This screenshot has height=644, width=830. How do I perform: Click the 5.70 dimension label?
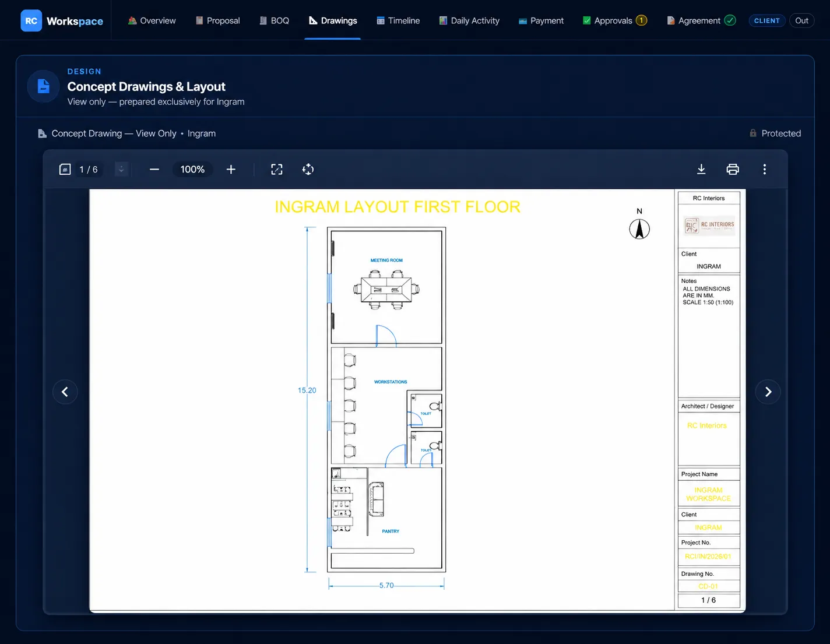point(386,586)
